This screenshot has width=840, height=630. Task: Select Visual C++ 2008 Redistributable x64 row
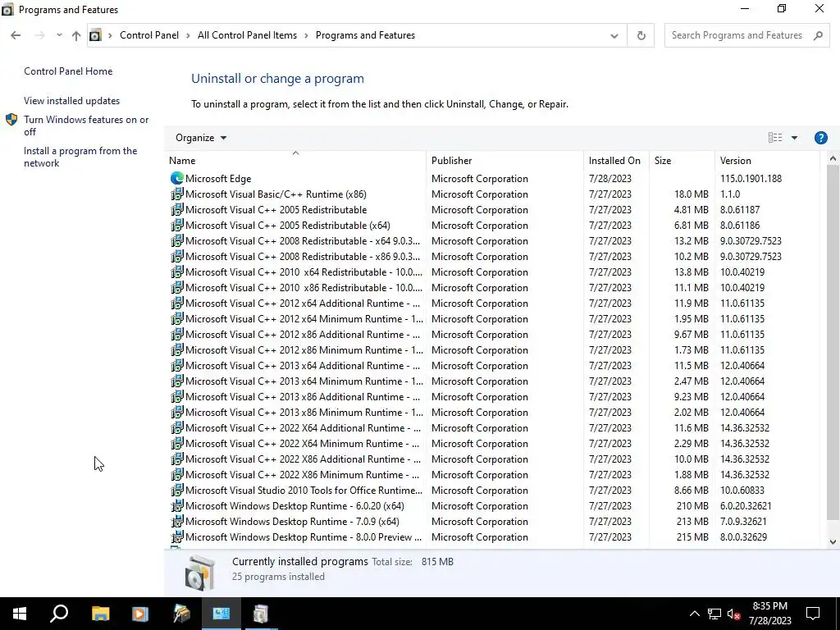[x=492, y=240]
